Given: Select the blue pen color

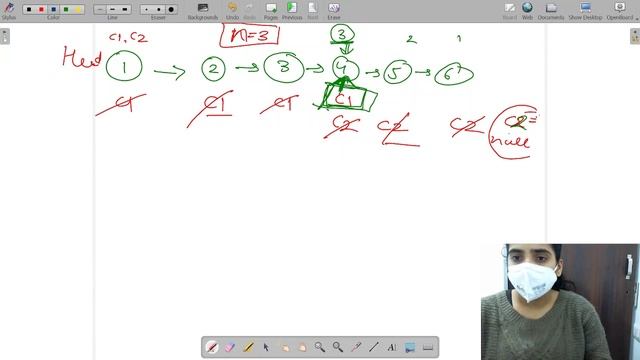Looking at the screenshot, I should tap(53, 9).
